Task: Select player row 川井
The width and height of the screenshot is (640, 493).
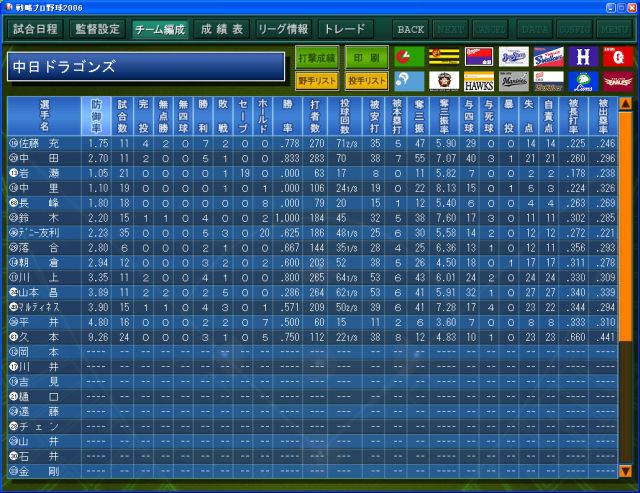Action: tap(312, 367)
